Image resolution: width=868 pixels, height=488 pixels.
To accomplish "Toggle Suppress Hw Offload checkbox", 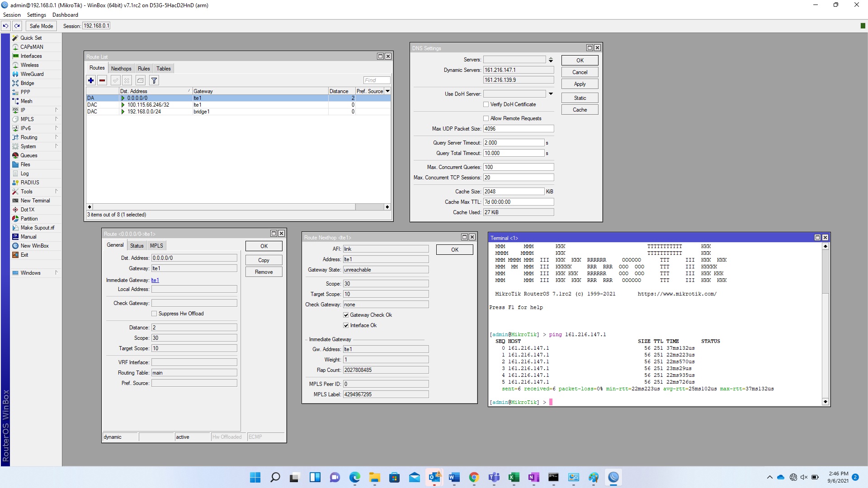I will pyautogui.click(x=154, y=314).
